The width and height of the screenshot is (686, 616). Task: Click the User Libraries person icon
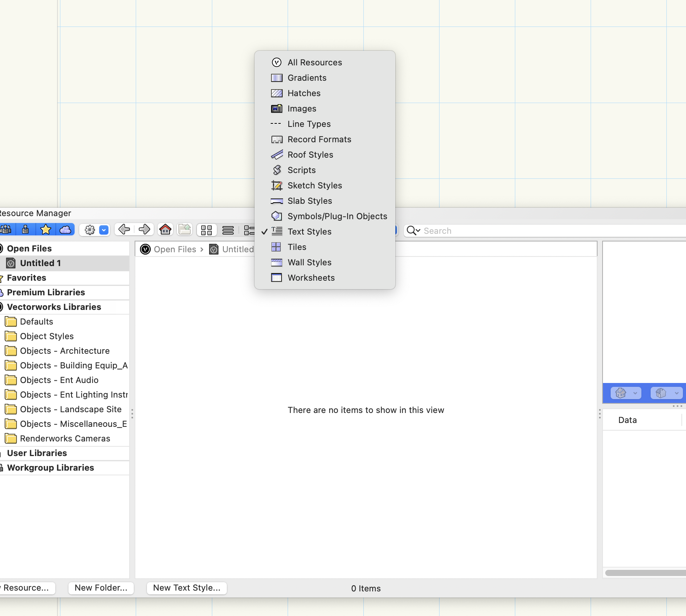pos(2,453)
